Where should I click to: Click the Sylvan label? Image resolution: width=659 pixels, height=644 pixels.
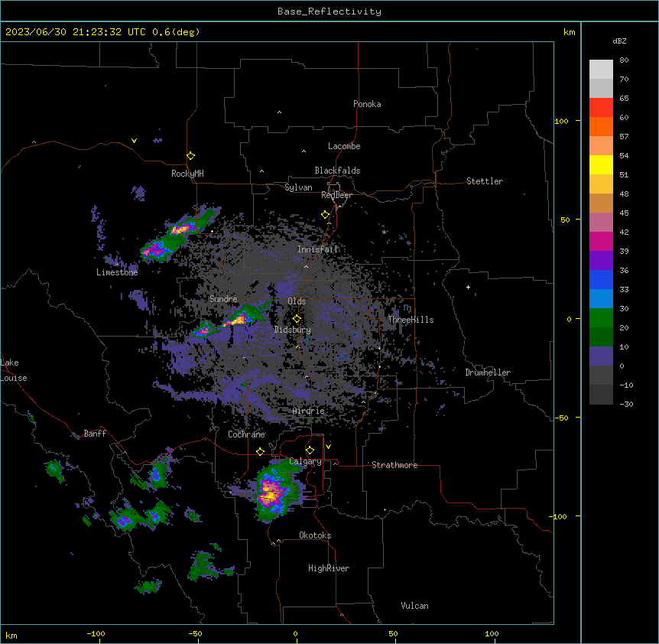[x=298, y=187]
